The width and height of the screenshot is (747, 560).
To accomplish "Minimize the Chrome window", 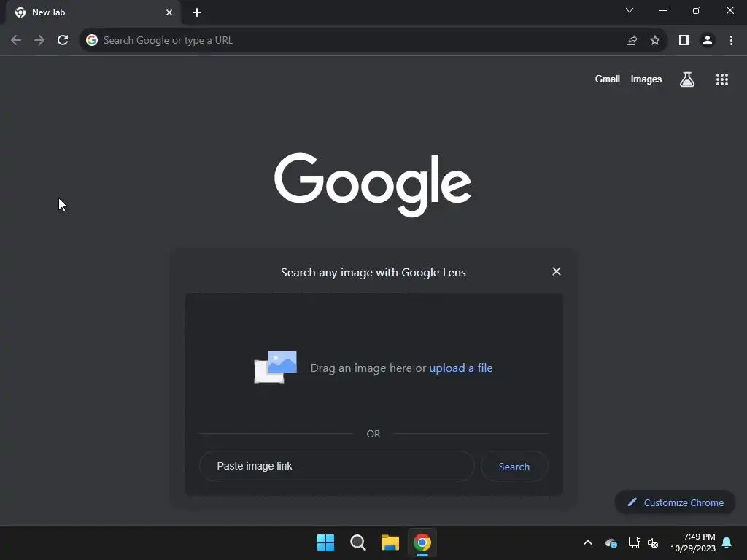I will pyautogui.click(x=662, y=10).
